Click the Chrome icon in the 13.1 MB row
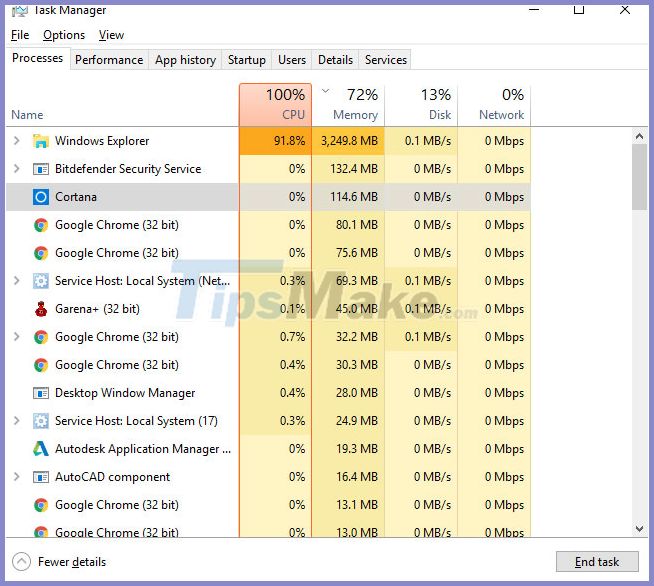This screenshot has width=654, height=586. pyautogui.click(x=40, y=505)
